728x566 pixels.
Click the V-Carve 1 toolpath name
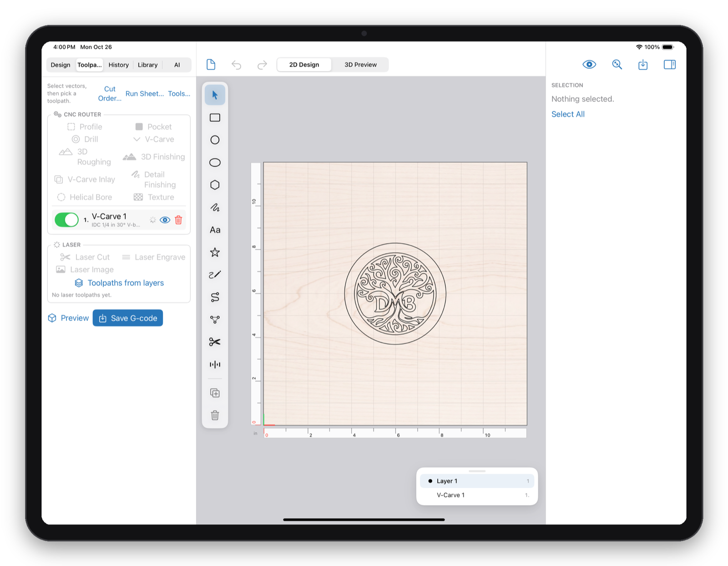[x=109, y=216]
